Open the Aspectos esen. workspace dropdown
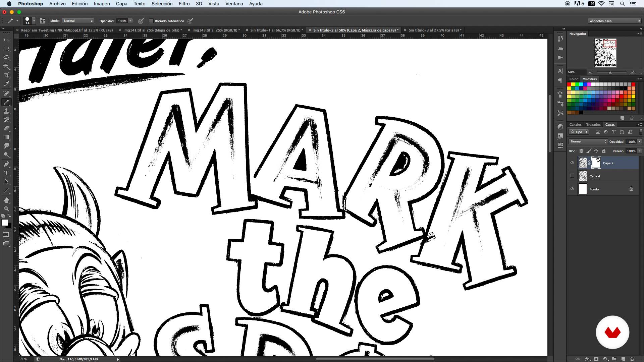Viewport: 644px width, 362px height. [614, 21]
